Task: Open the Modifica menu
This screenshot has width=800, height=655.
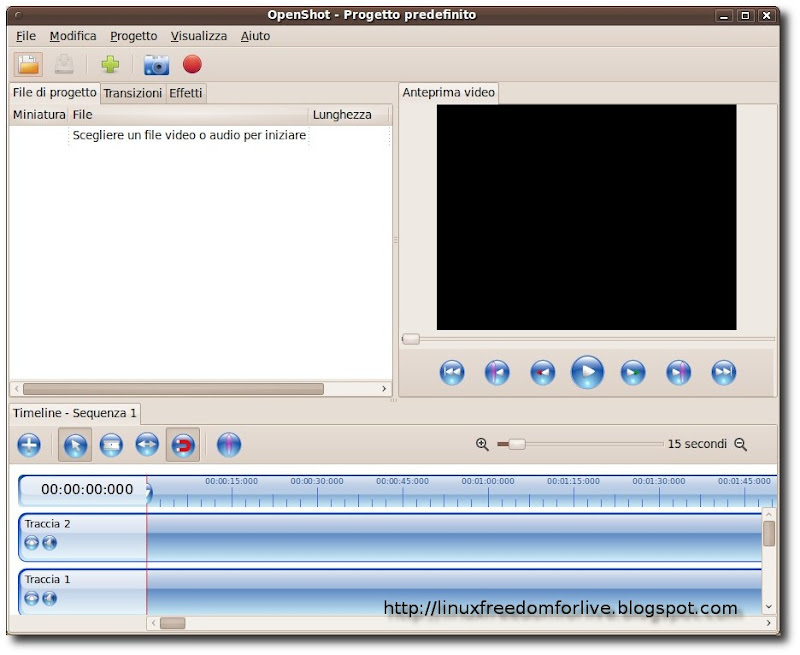Action: point(73,36)
